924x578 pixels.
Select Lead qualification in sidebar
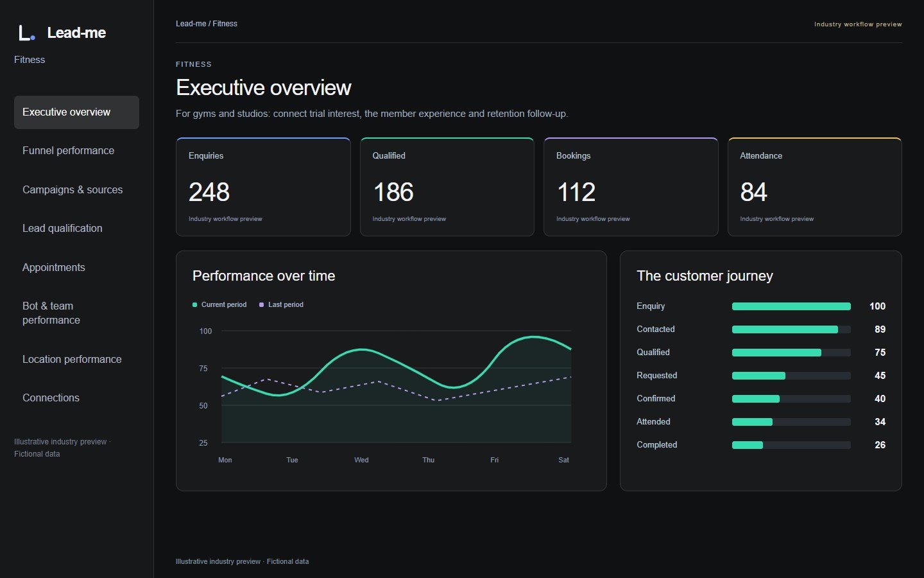pyautogui.click(x=76, y=229)
